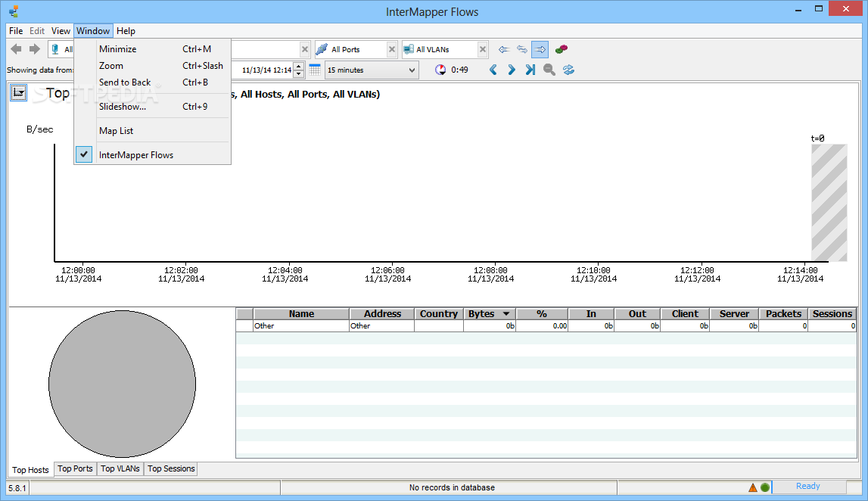Switch to the Top Sessions tab
868x501 pixels.
[x=171, y=468]
